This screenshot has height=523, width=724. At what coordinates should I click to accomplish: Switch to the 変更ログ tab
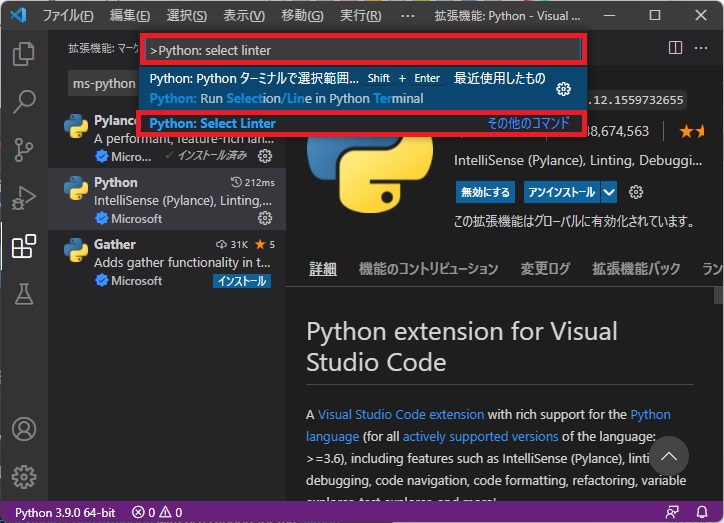[545, 269]
